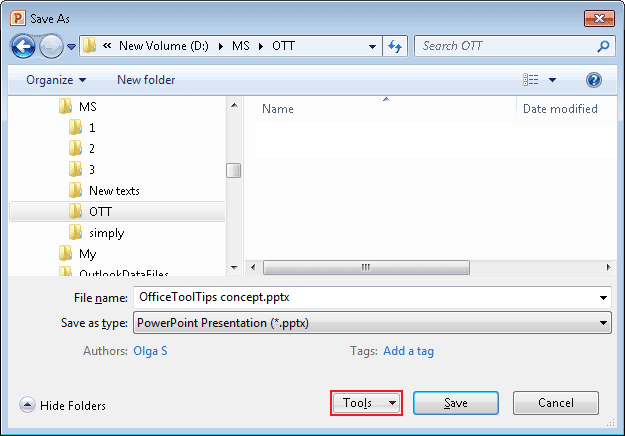The height and width of the screenshot is (436, 625).
Task: Click the tree scrollbar up arrow
Action: click(x=234, y=105)
